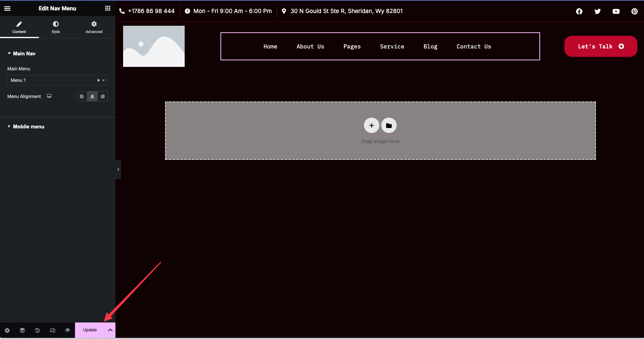
Task: Expand save options arrow beside Update
Action: (x=110, y=330)
